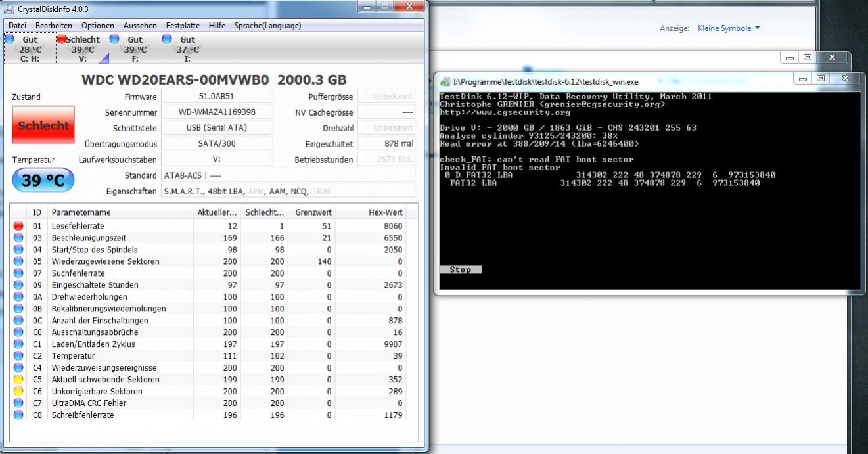Click the Eingeschaltet field 878 mal

point(387,144)
